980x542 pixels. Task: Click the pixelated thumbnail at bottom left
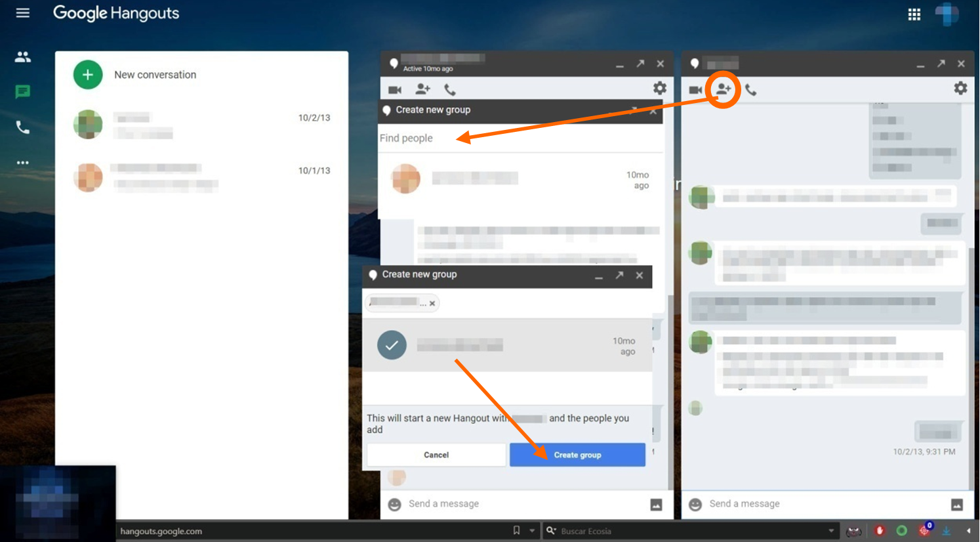[x=58, y=503]
